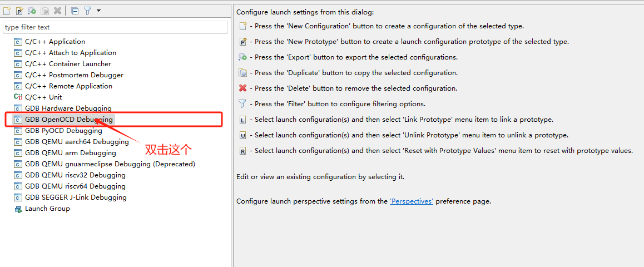Screen dimensions: 644x267
Task: Click the Launch Group icon
Action: click(18, 209)
